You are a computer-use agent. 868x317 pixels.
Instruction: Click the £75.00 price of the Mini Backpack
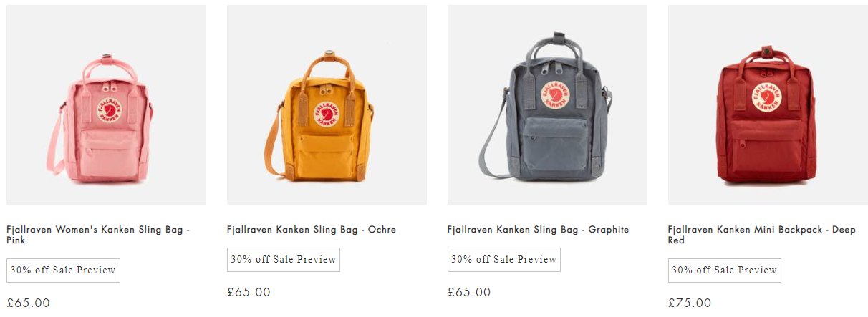[690, 303]
